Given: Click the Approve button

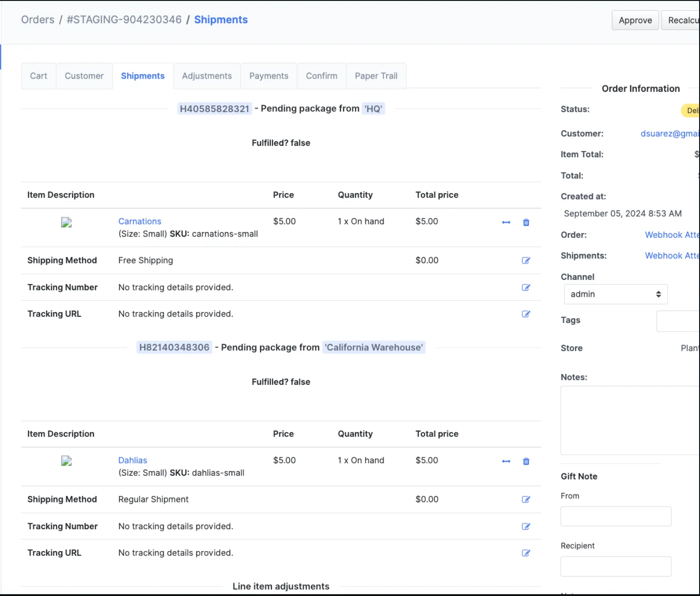Looking at the screenshot, I should click(635, 20).
